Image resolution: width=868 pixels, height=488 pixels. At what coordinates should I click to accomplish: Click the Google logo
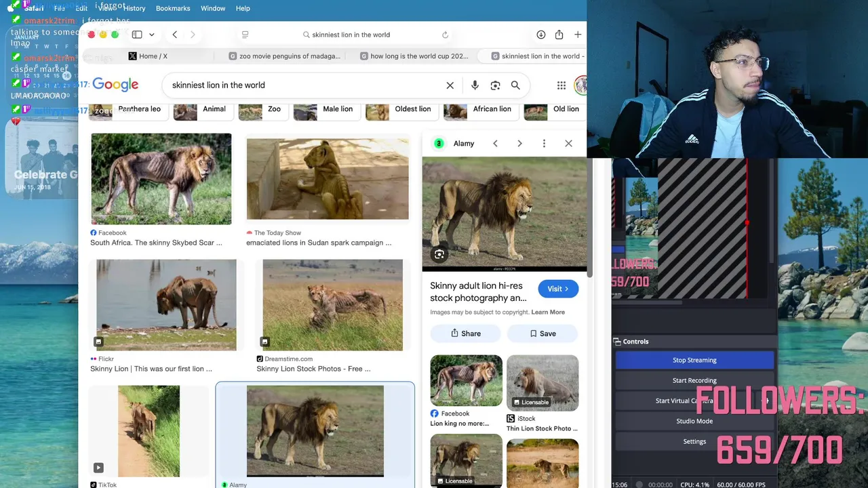pyautogui.click(x=115, y=85)
